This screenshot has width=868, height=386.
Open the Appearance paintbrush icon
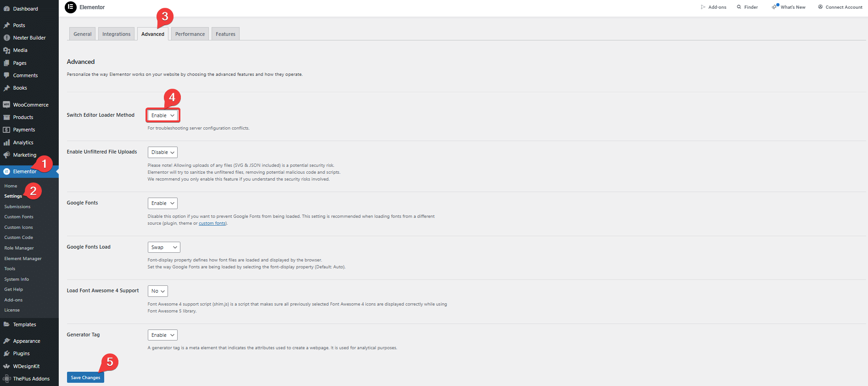click(x=6, y=341)
